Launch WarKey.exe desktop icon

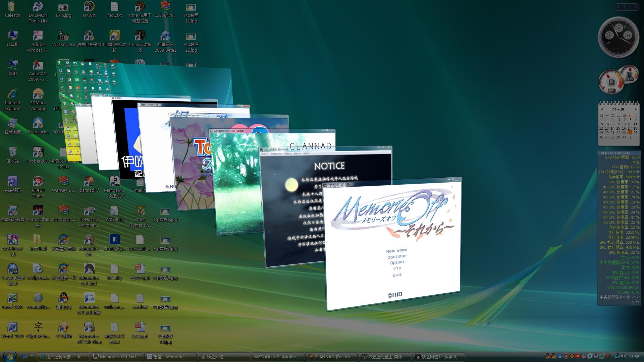click(63, 39)
